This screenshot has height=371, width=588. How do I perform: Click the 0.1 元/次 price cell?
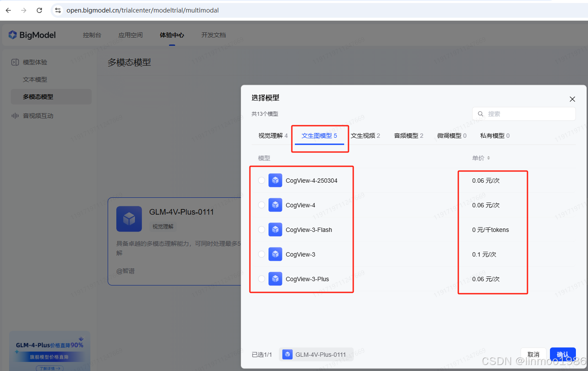pos(484,254)
